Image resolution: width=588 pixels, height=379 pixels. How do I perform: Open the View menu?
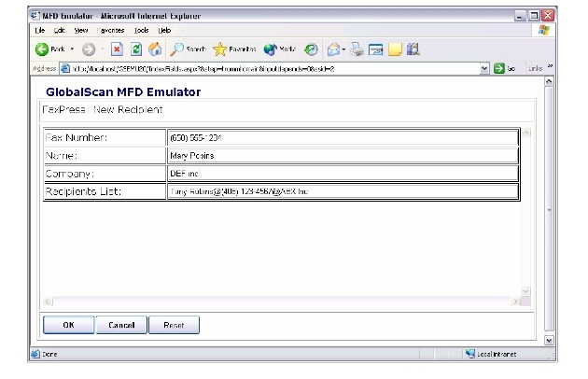(x=80, y=31)
